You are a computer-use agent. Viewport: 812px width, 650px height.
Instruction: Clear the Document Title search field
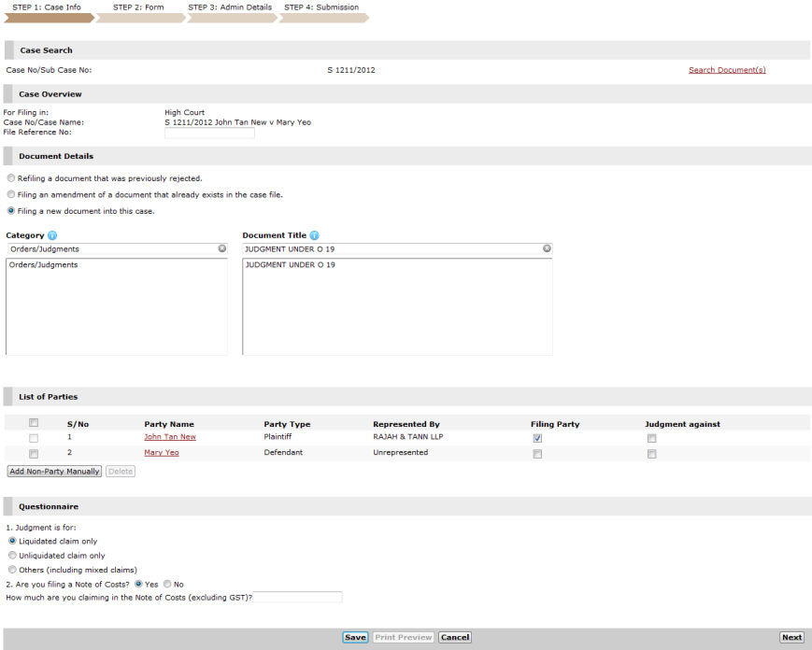[547, 249]
